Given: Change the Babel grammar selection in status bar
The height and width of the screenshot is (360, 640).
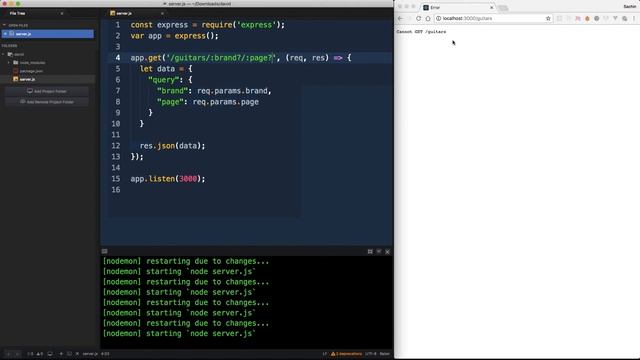Looking at the screenshot, I should click(x=385, y=354).
